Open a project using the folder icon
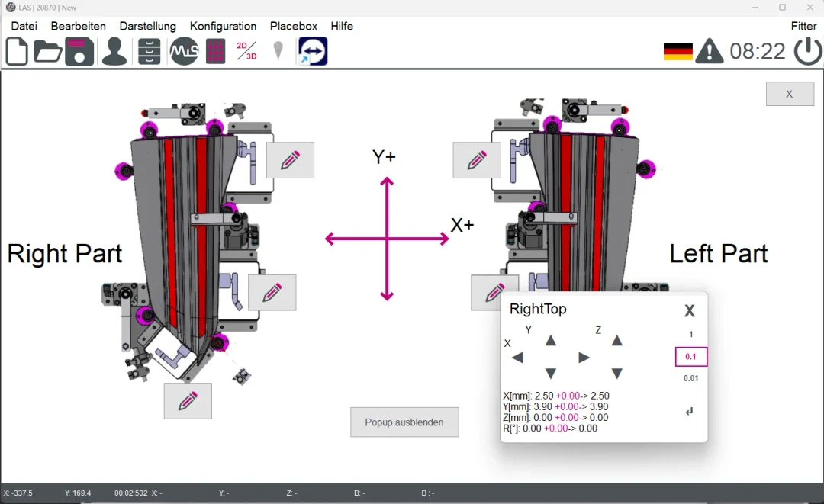 [x=47, y=50]
